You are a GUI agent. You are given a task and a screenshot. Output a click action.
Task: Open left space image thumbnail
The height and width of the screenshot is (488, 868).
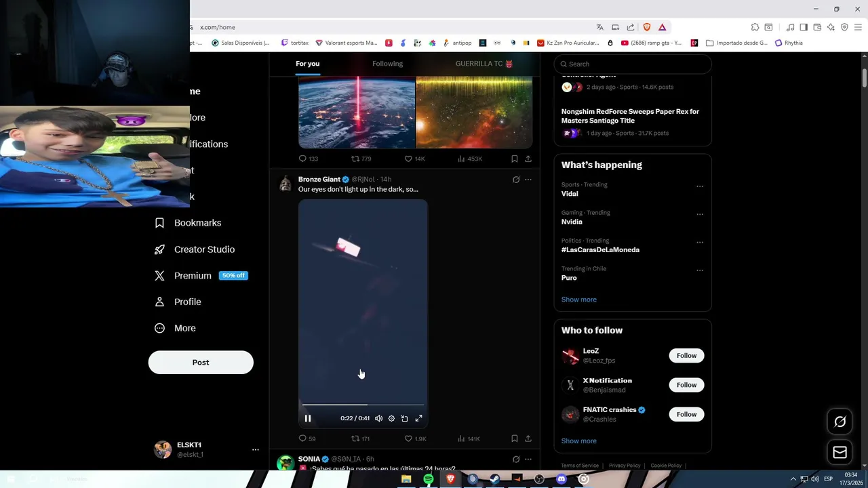(x=357, y=112)
